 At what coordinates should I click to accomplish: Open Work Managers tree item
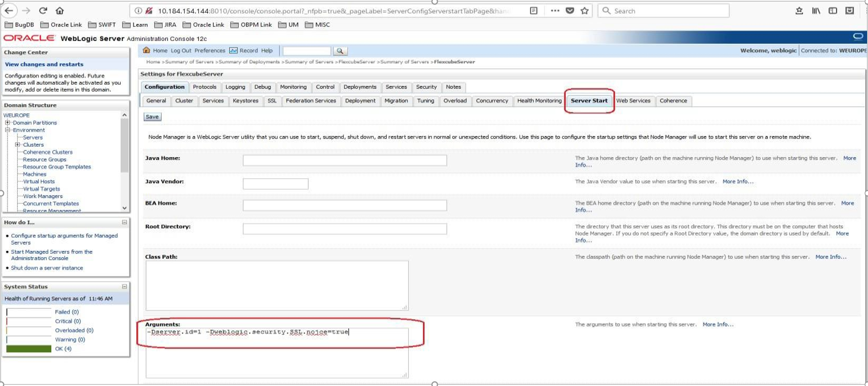(43, 196)
